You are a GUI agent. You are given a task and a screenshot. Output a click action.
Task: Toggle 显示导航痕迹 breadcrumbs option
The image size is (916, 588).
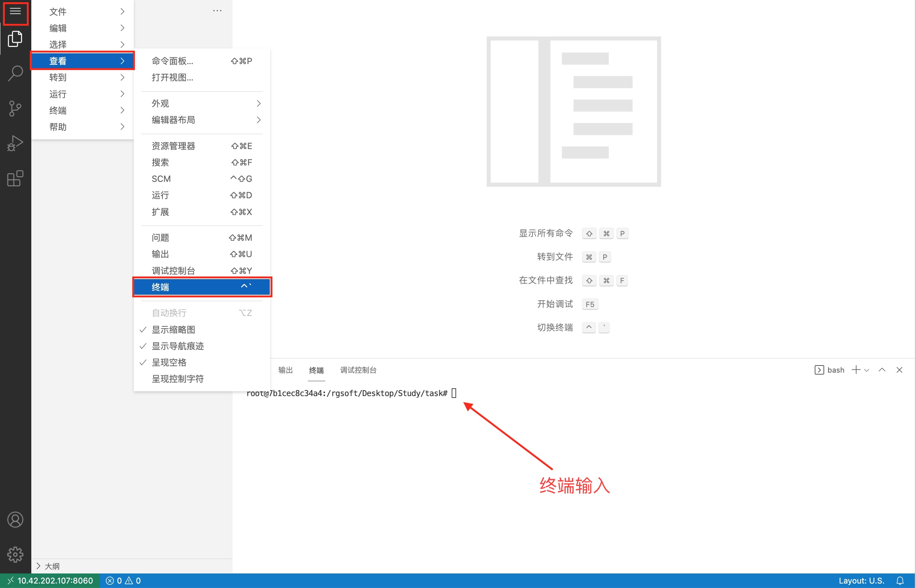177,346
